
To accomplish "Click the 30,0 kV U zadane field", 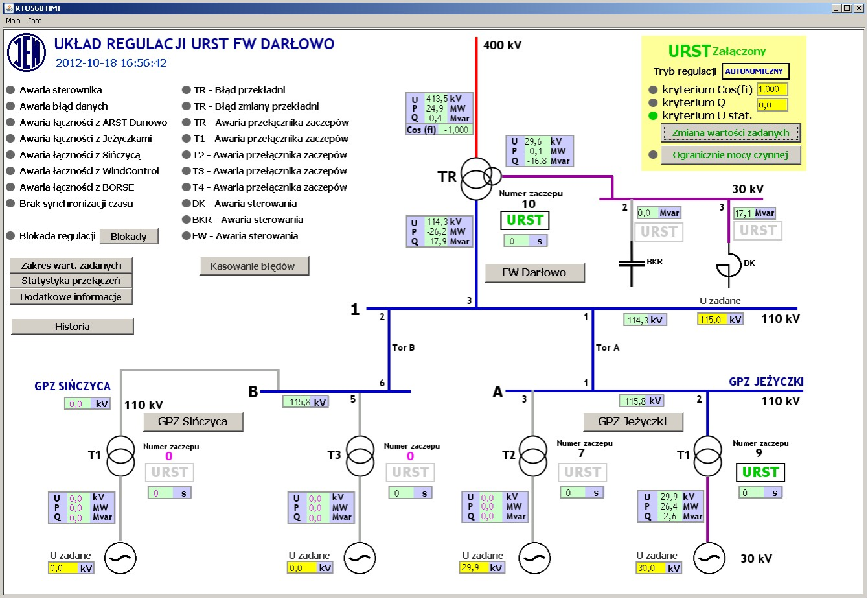I will pyautogui.click(x=659, y=569).
